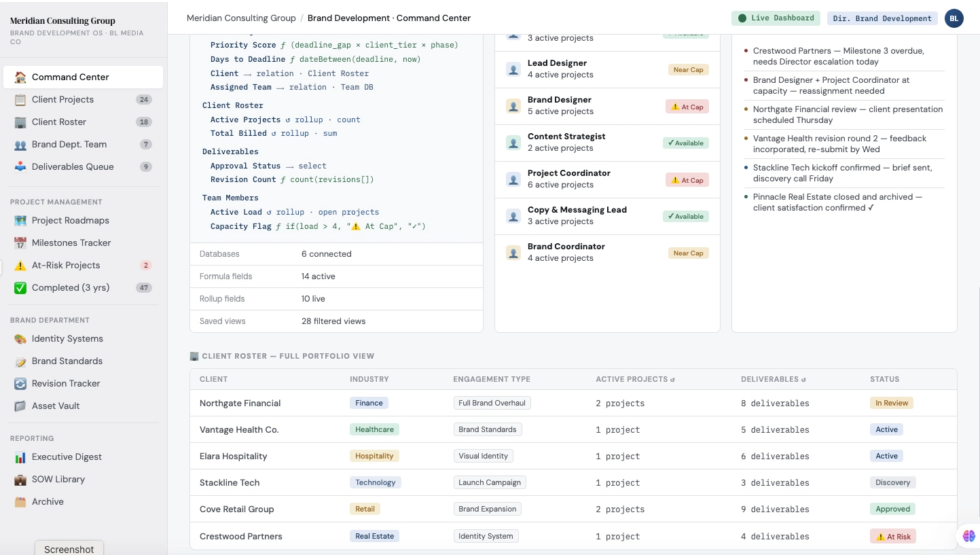Image resolution: width=980 pixels, height=555 pixels.
Task: Sort by the Deliverables column header
Action: (x=773, y=379)
